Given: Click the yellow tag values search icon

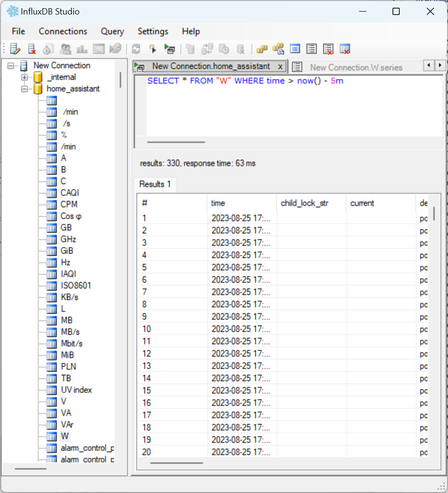Looking at the screenshot, I should pos(278,49).
